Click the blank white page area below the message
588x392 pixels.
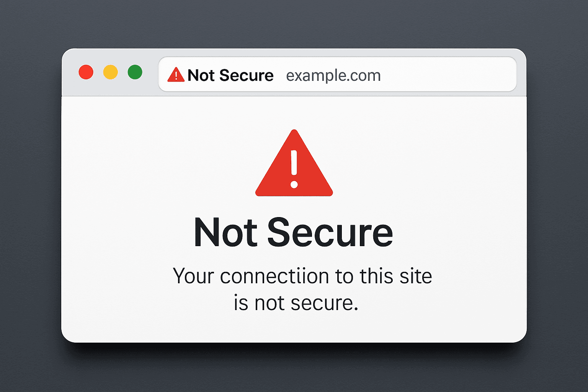click(294, 327)
